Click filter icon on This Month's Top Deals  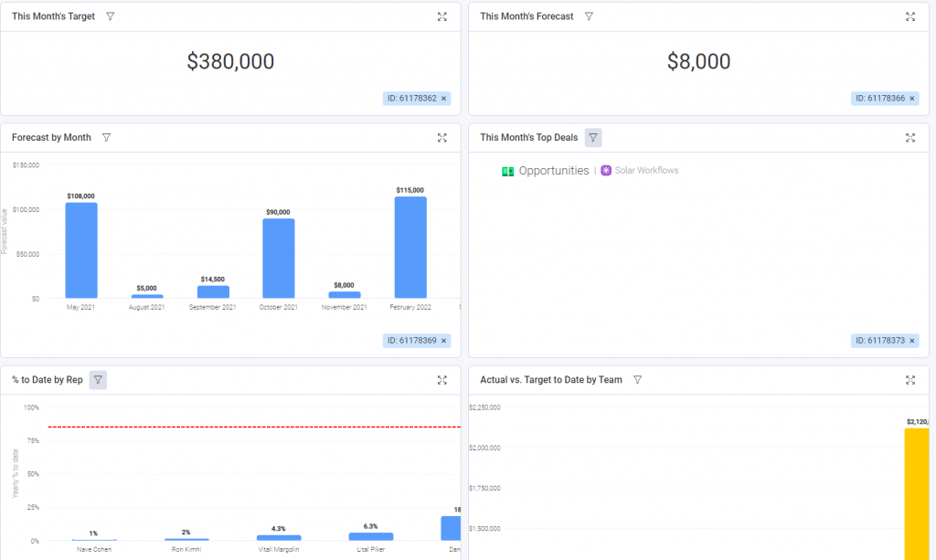click(593, 138)
